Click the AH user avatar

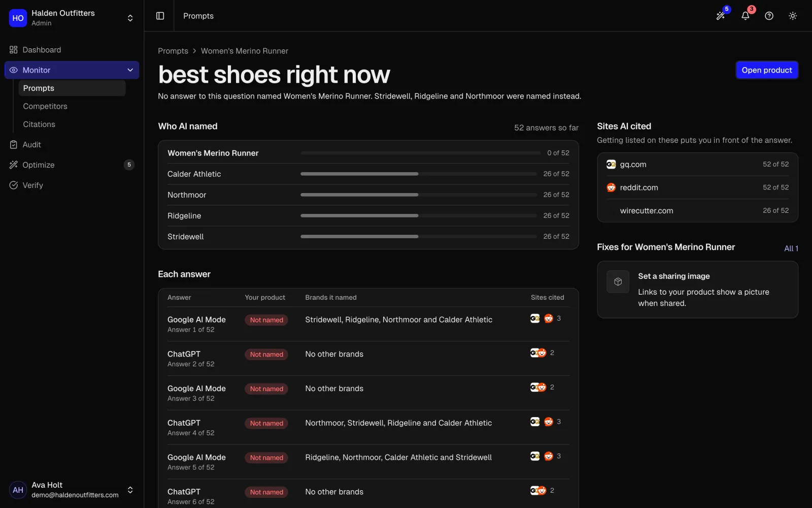[x=18, y=490]
